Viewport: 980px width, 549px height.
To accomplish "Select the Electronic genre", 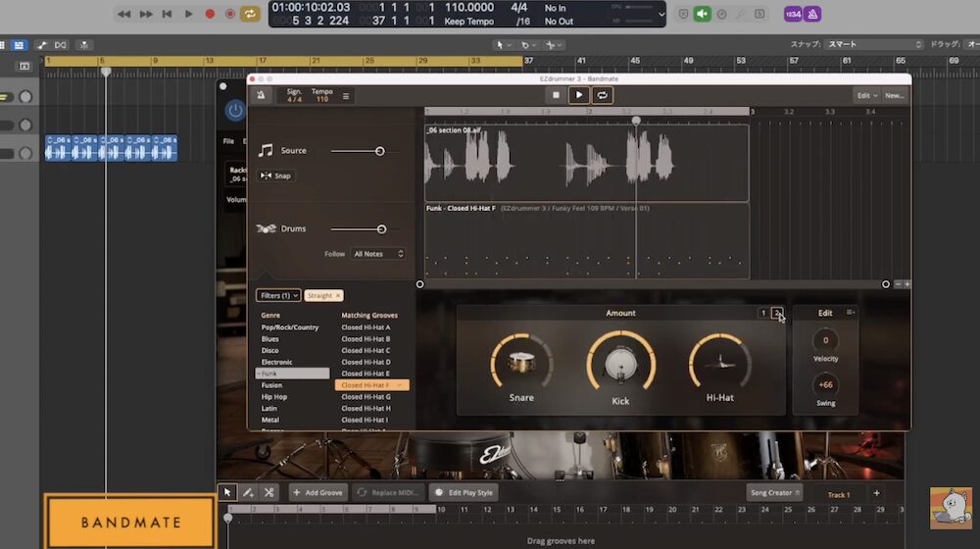I will click(x=277, y=362).
